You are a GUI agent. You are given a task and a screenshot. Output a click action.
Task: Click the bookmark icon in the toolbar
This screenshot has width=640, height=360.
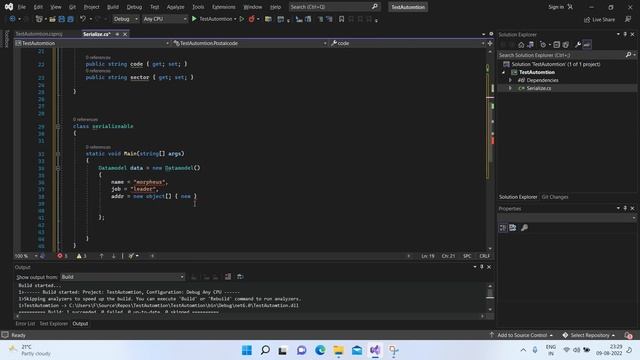pos(341,19)
